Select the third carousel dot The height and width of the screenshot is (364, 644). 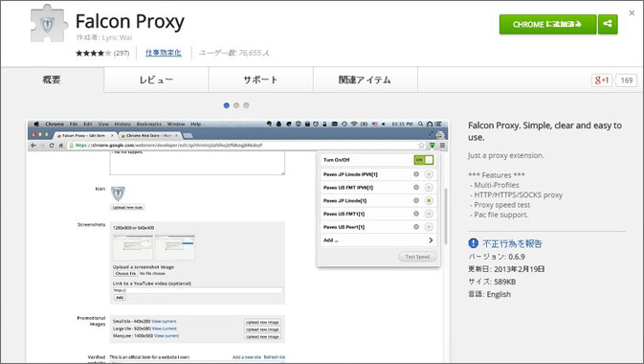[246, 105]
